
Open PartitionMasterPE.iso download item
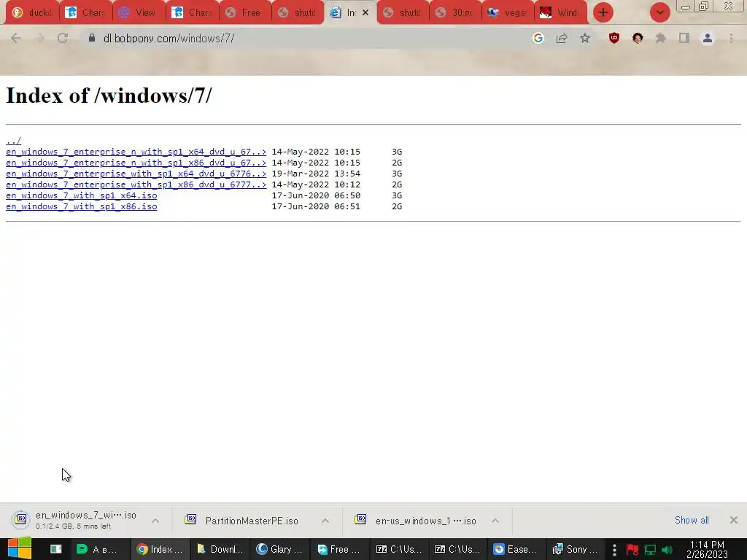pyautogui.click(x=243, y=521)
